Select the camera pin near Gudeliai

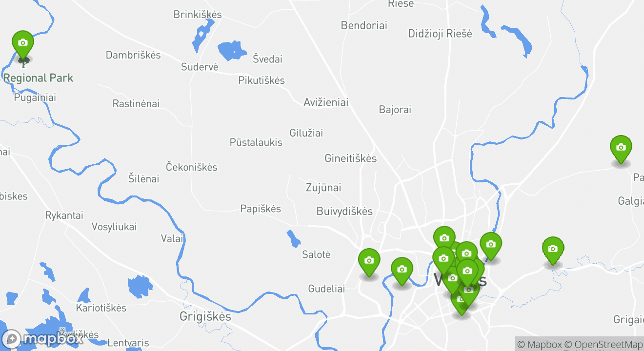pyautogui.click(x=369, y=263)
